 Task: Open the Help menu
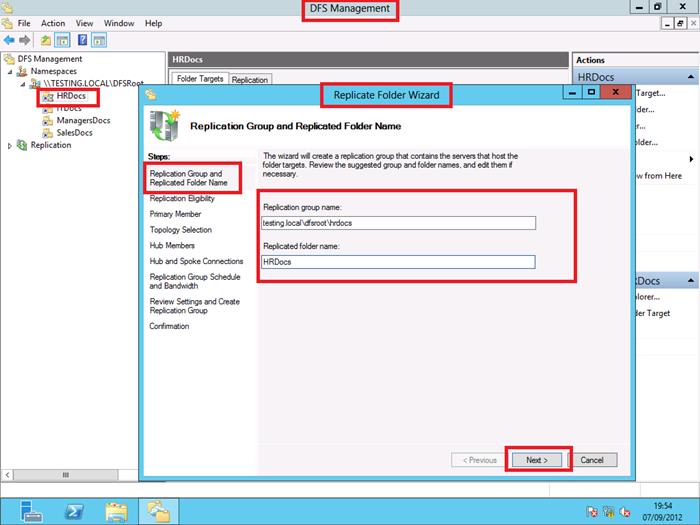[x=154, y=23]
